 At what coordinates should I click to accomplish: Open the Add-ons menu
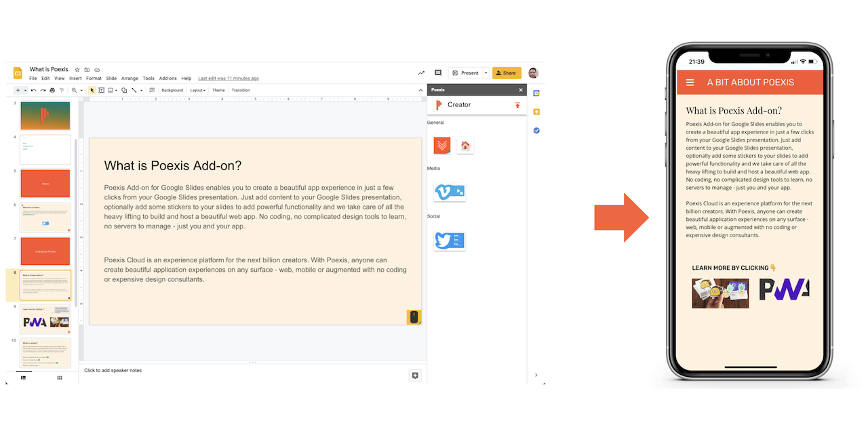pos(167,79)
